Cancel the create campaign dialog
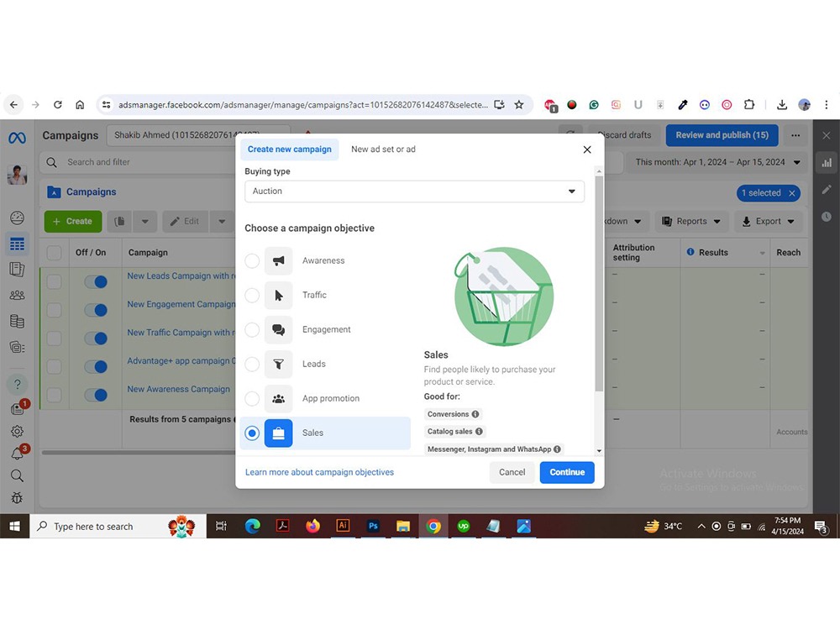This screenshot has height=630, width=840. [512, 472]
